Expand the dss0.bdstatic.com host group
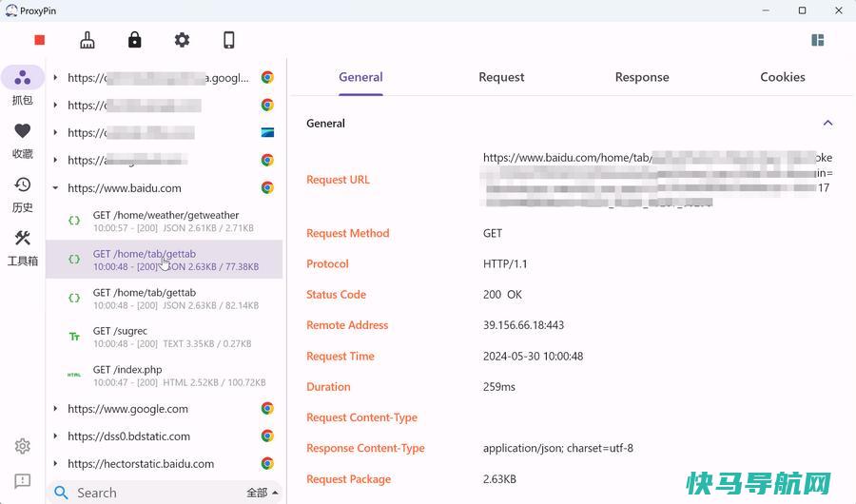856x504 pixels. pyautogui.click(x=55, y=436)
